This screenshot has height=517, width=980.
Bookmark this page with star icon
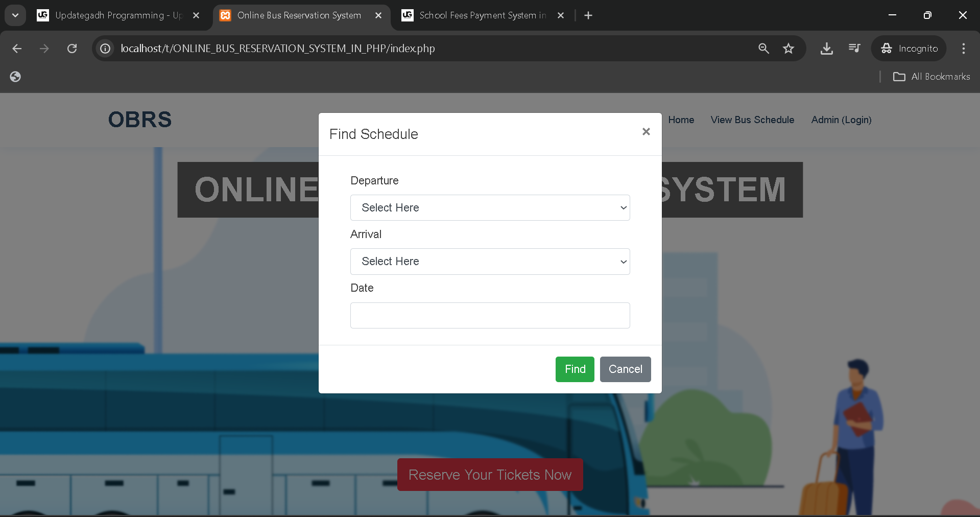pos(788,49)
